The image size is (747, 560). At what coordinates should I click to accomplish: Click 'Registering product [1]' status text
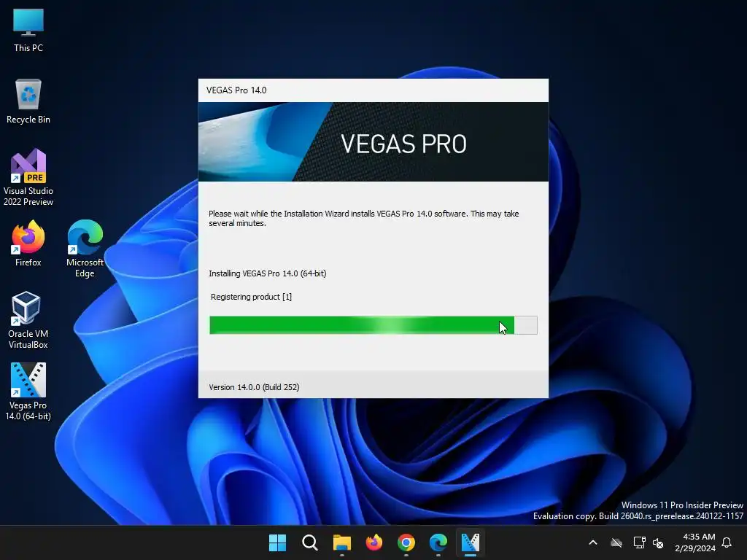pos(251,297)
